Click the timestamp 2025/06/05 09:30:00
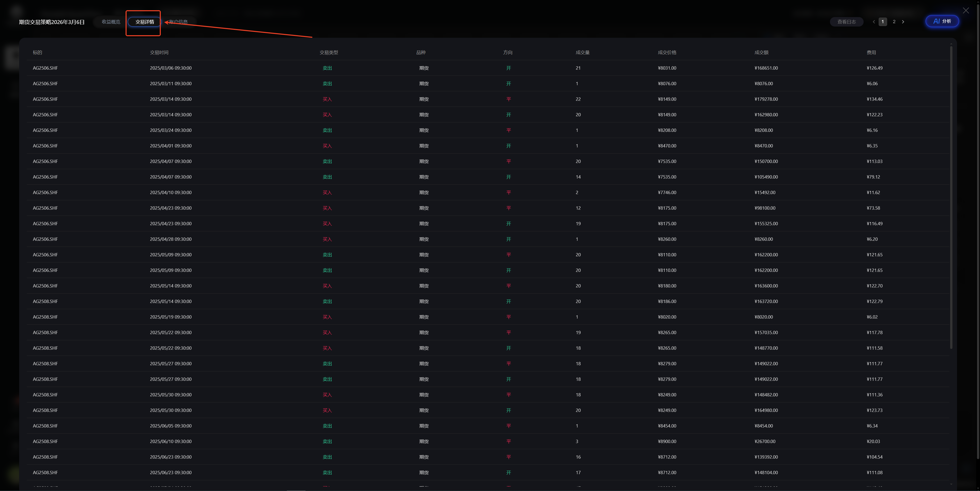 click(x=171, y=426)
